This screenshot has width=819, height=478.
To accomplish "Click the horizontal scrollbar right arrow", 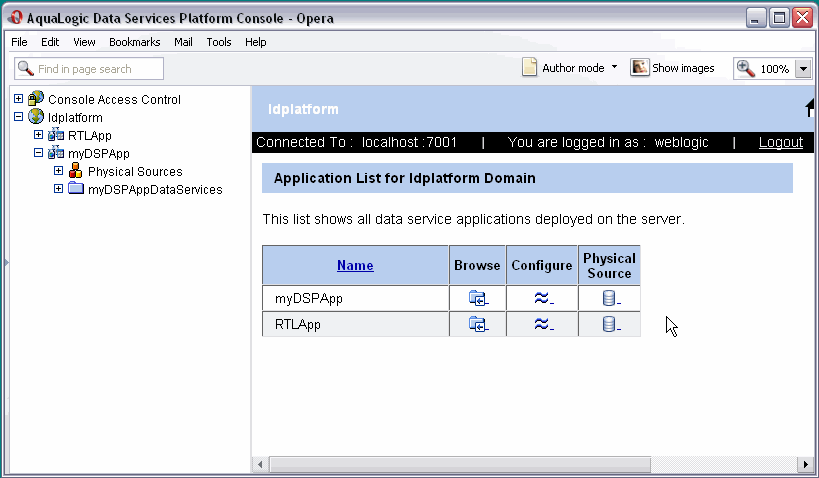I will (x=806, y=463).
